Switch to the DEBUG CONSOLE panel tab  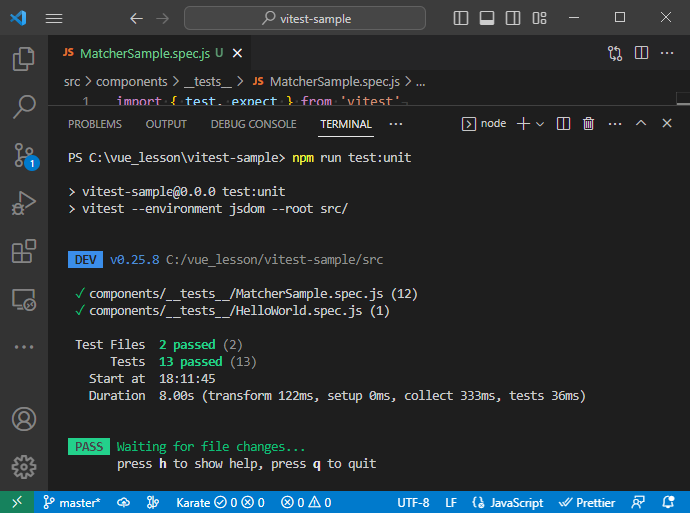[x=253, y=124]
